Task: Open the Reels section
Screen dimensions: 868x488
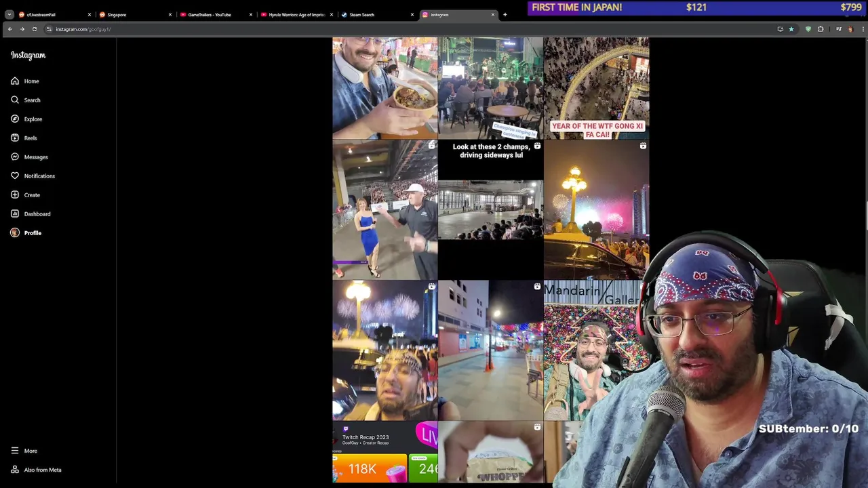Action: click(x=24, y=138)
